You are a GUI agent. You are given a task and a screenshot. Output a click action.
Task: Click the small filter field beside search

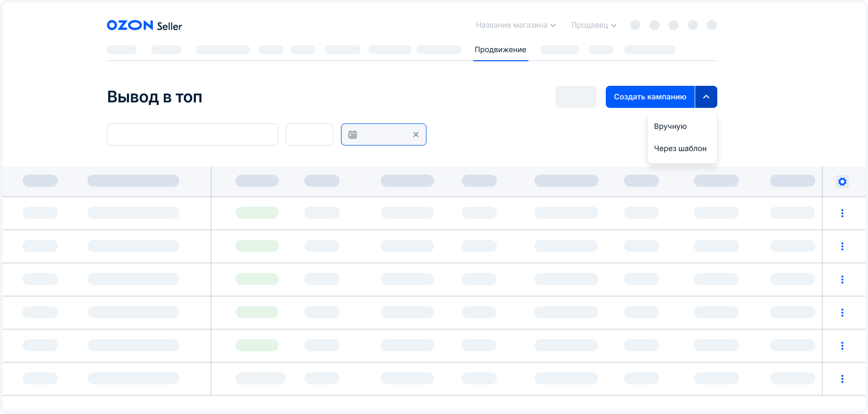[x=309, y=134]
